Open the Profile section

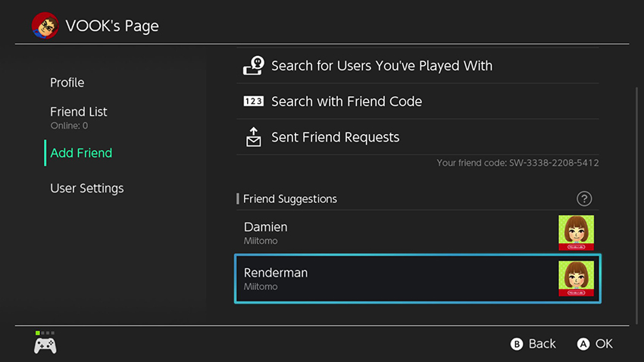(x=67, y=83)
